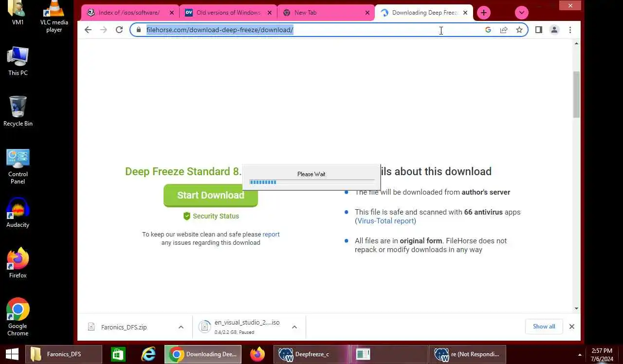This screenshot has height=364, width=623.
Task: Open the Faronics_DFS.zip downloaded file
Action: tap(124, 327)
